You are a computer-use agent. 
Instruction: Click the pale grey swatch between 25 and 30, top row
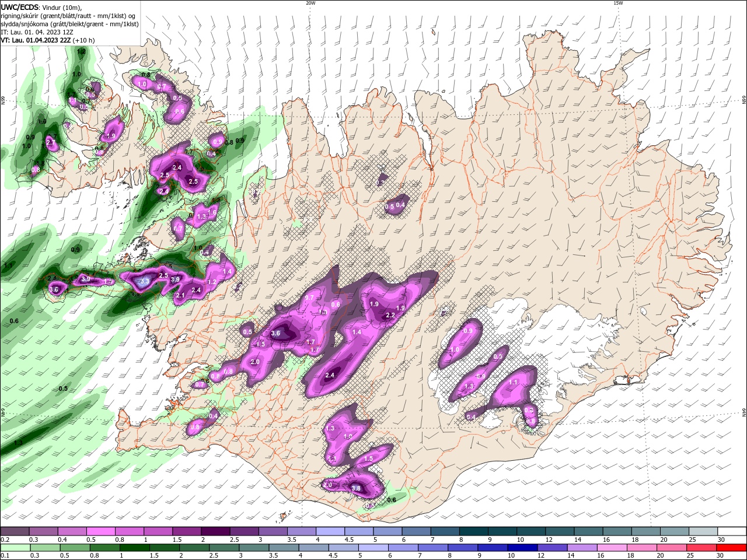tap(703, 531)
